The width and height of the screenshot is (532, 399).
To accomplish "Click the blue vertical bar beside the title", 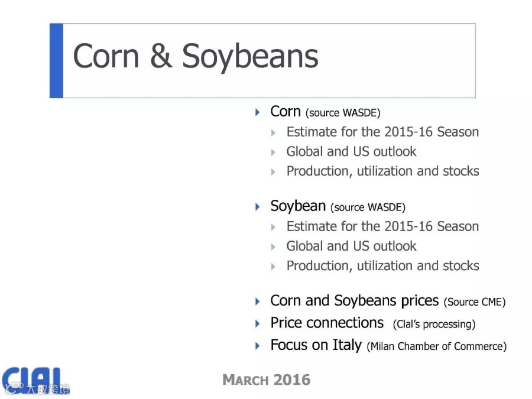I will point(56,60).
